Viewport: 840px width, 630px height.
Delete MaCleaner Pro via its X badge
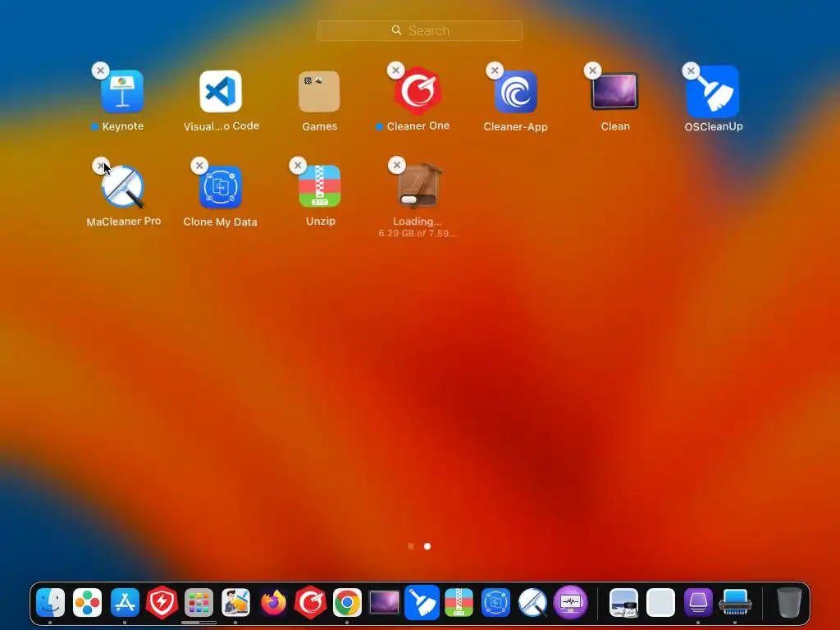point(100,166)
